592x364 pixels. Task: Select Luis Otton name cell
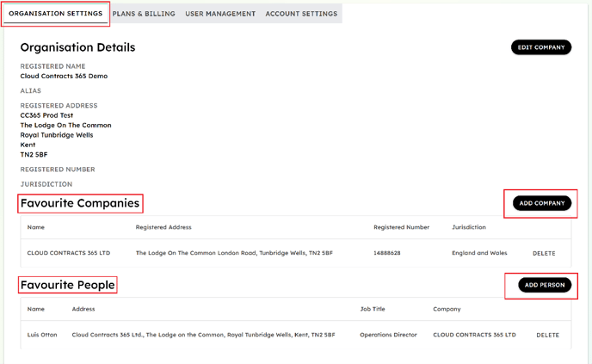tap(42, 335)
